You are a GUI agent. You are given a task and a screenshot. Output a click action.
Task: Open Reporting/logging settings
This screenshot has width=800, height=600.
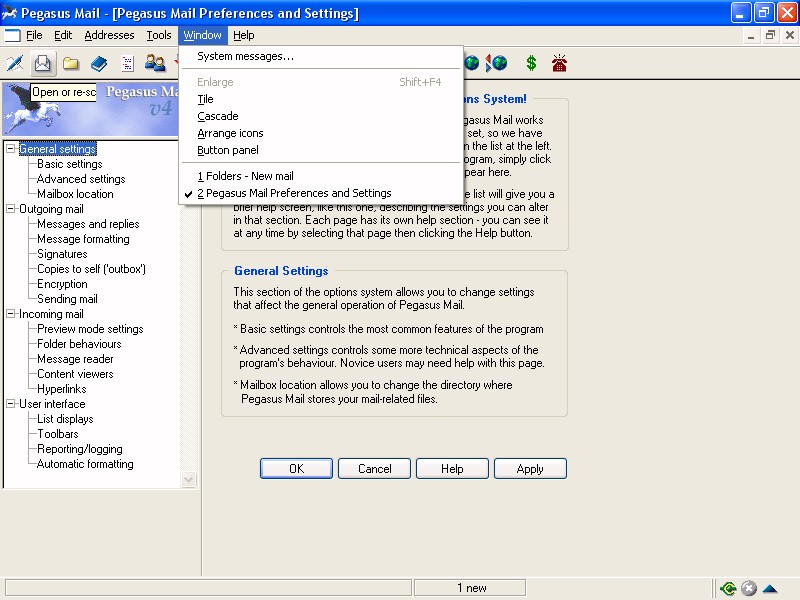(80, 449)
